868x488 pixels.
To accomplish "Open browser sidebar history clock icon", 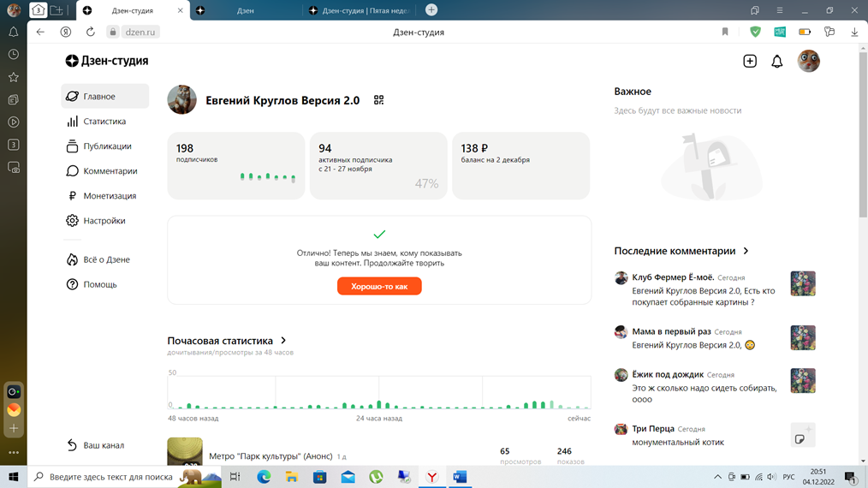I will [14, 54].
